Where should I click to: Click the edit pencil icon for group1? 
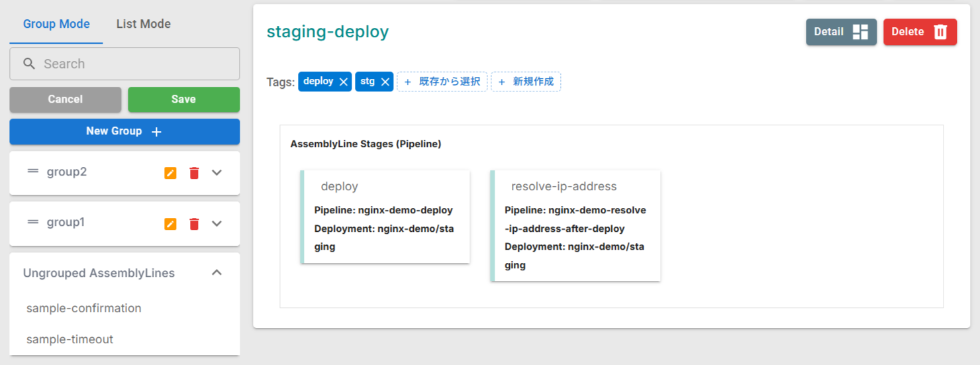point(170,224)
